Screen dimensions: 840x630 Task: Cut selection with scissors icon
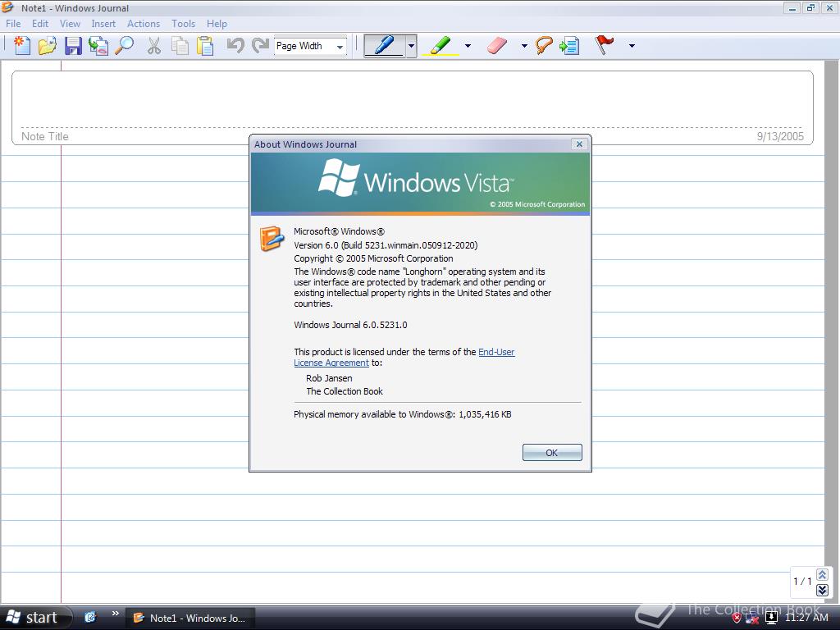pos(154,46)
